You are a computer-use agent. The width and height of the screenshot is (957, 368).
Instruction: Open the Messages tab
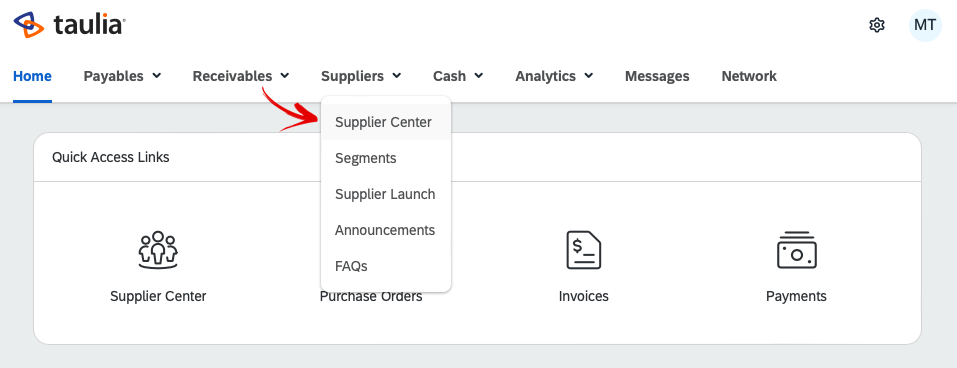point(657,76)
